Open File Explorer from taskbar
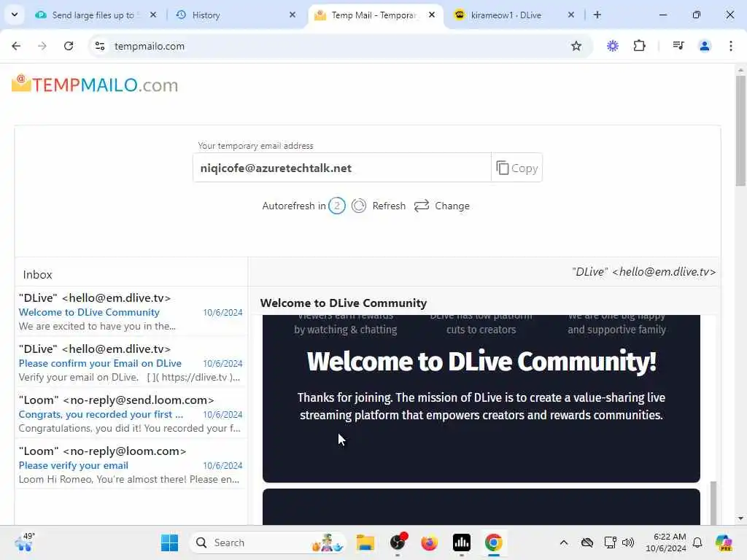The width and height of the screenshot is (747, 560). (365, 542)
